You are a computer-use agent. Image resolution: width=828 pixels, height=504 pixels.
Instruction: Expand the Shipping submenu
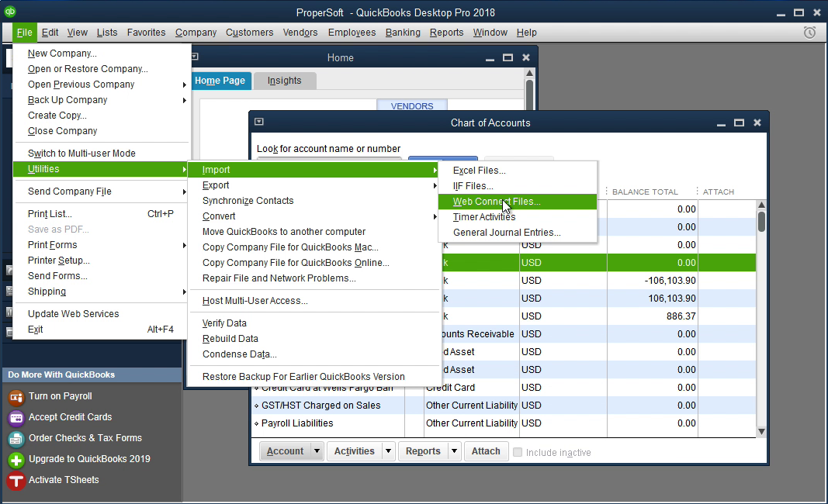tap(184, 292)
